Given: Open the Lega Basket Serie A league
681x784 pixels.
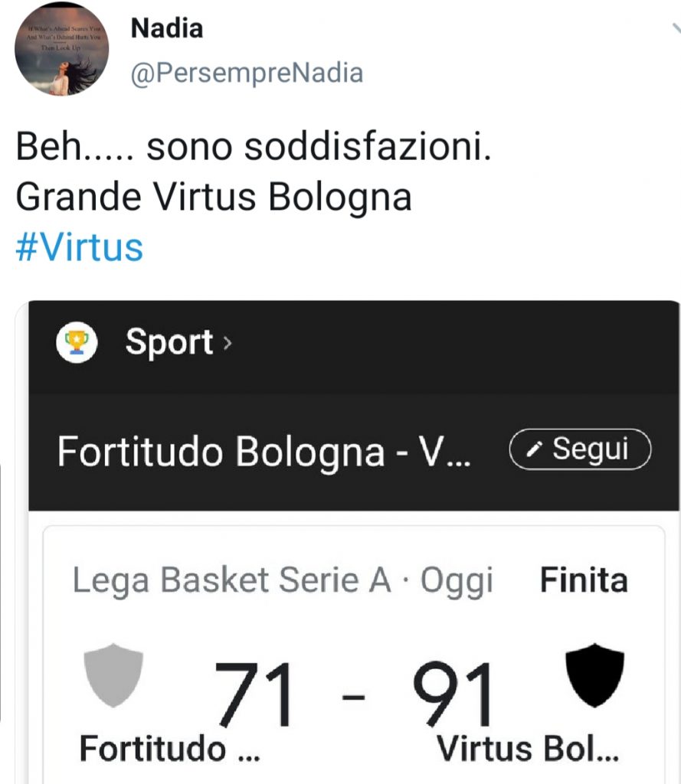Looking at the screenshot, I should click(231, 581).
